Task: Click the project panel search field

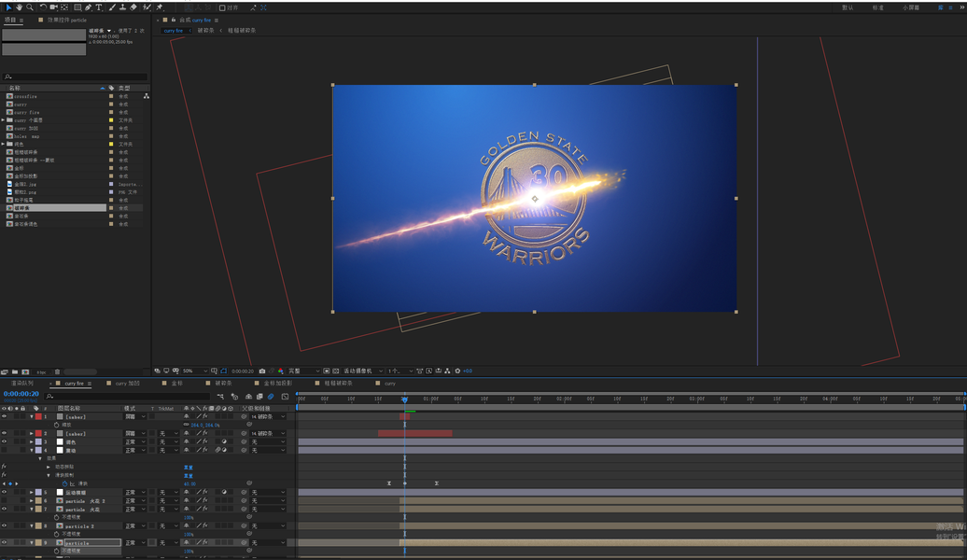Action: coord(75,77)
